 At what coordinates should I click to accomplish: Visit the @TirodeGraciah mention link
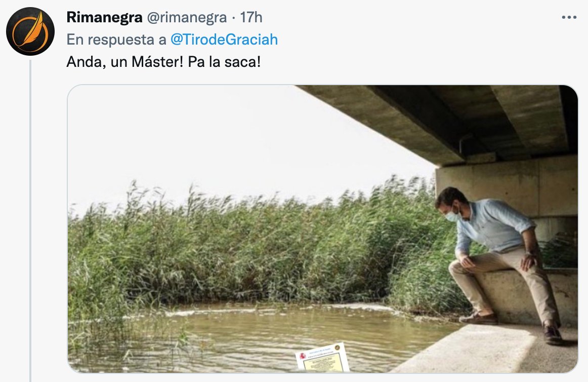[x=224, y=40]
